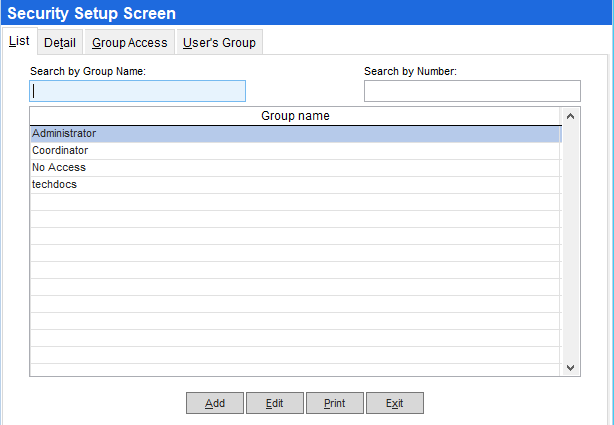This screenshot has height=425, width=614.
Task: Open the Group Access tab
Action: coord(130,42)
